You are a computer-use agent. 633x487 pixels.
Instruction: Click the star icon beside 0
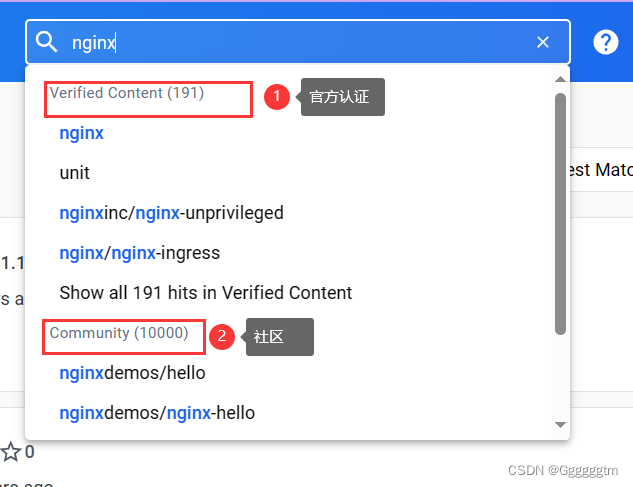(10, 451)
